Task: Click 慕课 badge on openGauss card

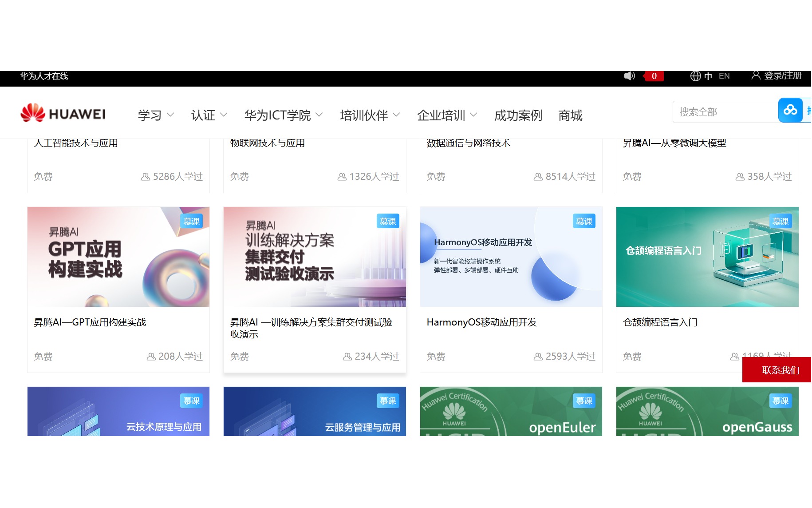Action: click(780, 401)
